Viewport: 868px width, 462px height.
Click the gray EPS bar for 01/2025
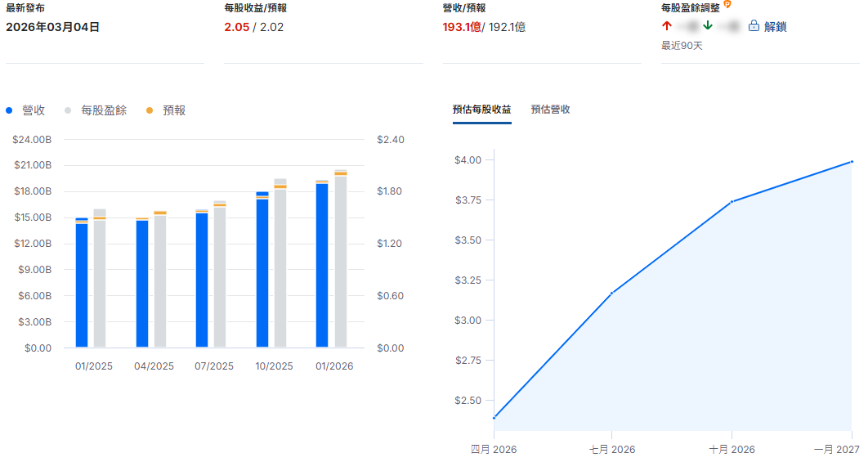[x=100, y=278]
